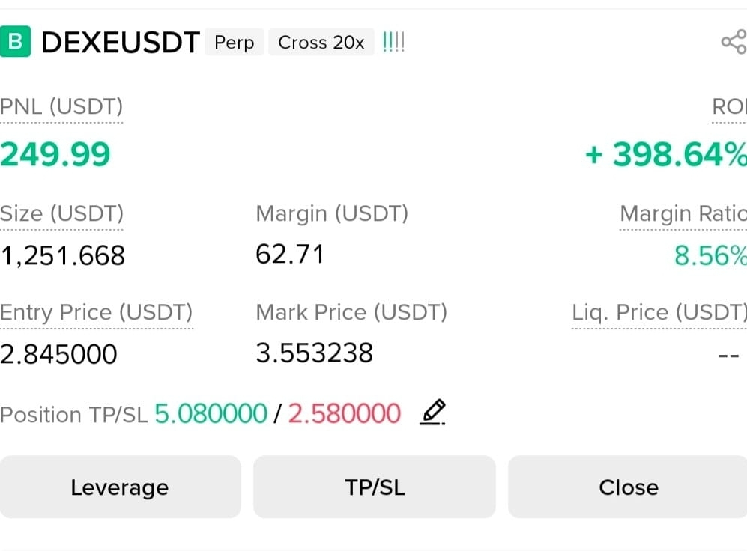Open the DEXEUSDT pair title
The height and width of the screenshot is (560, 747).
[121, 43]
